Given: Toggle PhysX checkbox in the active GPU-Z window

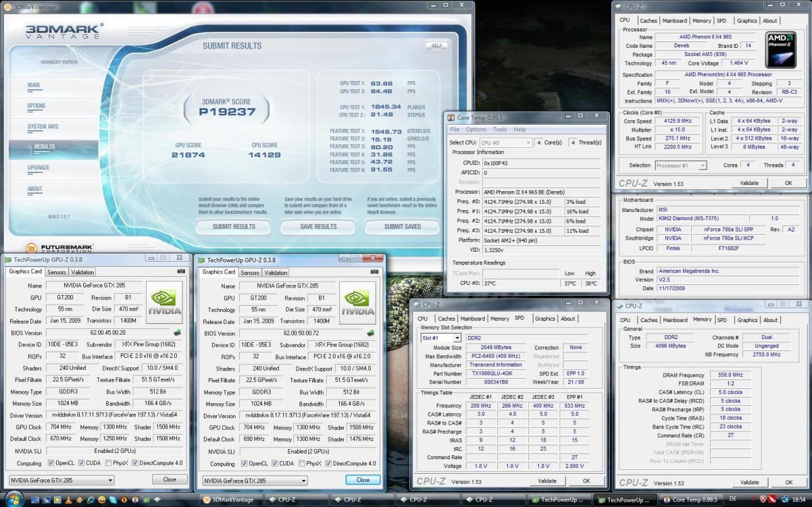Looking at the screenshot, I should pos(302,464).
